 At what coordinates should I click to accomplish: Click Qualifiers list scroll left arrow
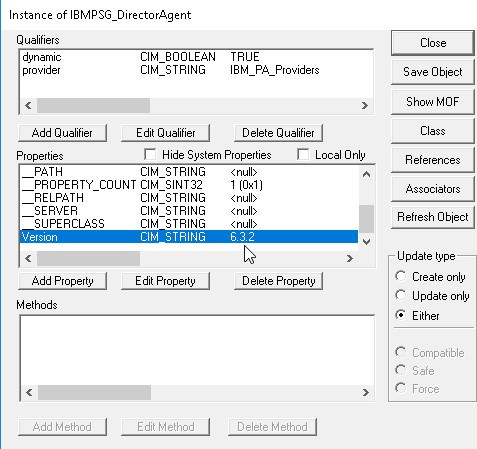point(28,106)
